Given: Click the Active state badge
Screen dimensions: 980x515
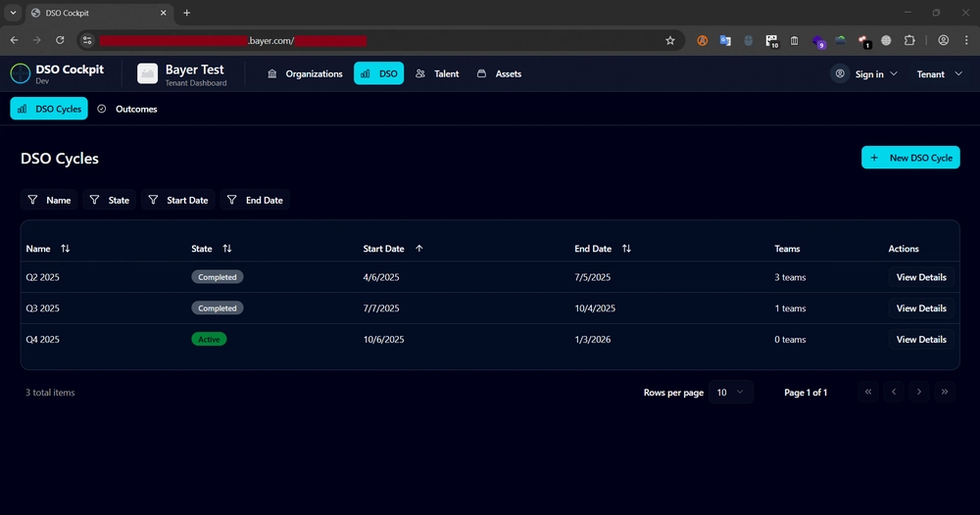Looking at the screenshot, I should click(209, 340).
